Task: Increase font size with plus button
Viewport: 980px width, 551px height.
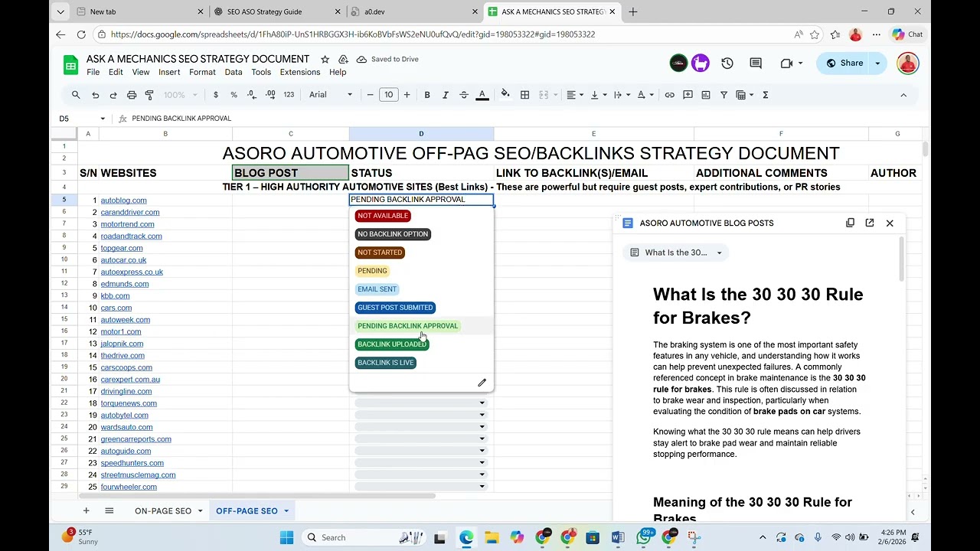Action: click(x=407, y=95)
